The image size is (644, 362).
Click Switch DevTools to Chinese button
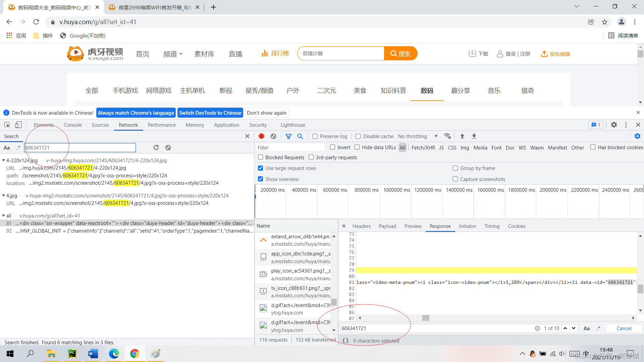tap(210, 113)
